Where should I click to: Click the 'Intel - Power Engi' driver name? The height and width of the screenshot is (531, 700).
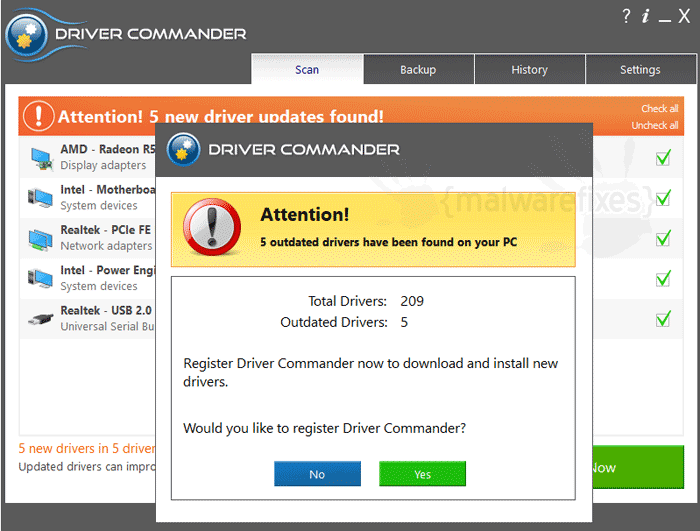click(x=108, y=270)
